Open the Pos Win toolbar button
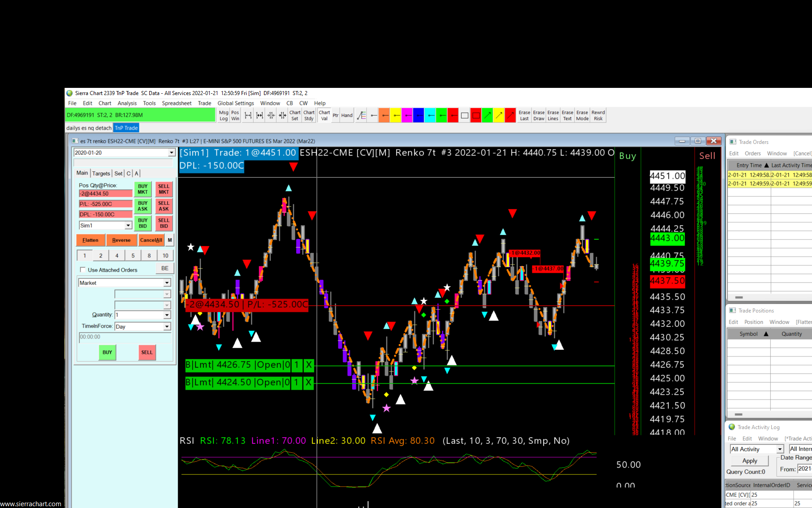Image resolution: width=812 pixels, height=508 pixels. click(235, 115)
